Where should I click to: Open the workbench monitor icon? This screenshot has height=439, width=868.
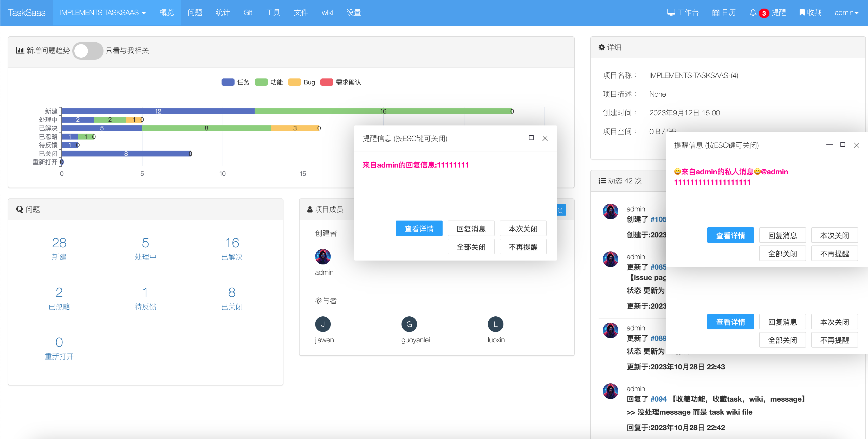pos(671,12)
